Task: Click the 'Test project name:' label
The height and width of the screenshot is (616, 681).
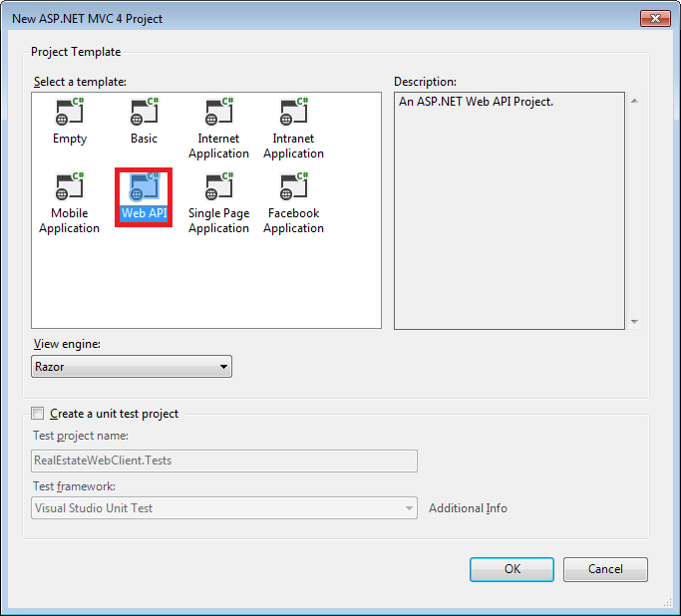Action: pyautogui.click(x=81, y=436)
